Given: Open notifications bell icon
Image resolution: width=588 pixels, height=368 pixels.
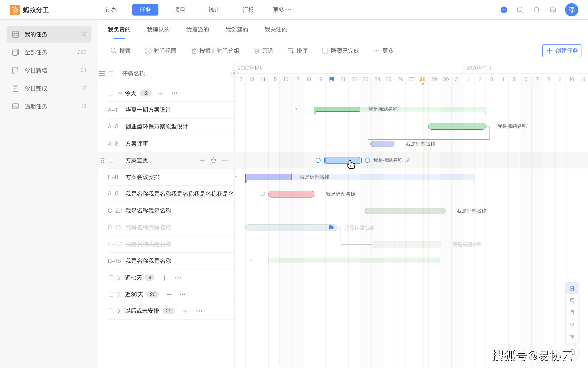Looking at the screenshot, I should [x=537, y=10].
